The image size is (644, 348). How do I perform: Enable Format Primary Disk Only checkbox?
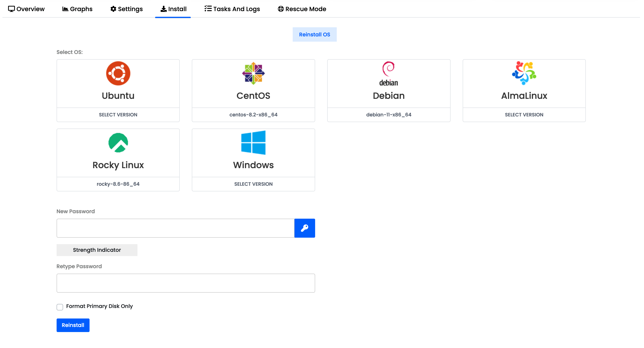[x=60, y=307]
